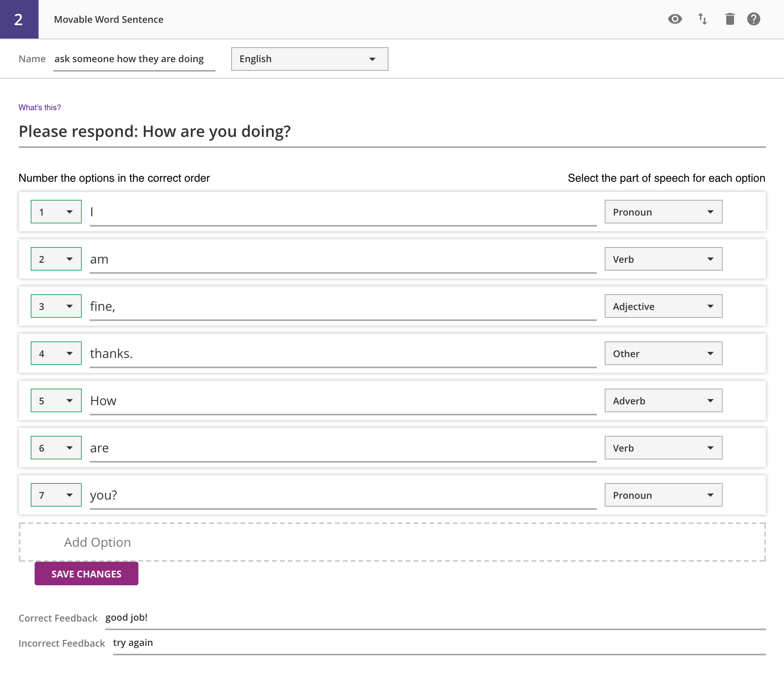Click the Add Option area
The height and width of the screenshot is (686, 784).
[x=392, y=542]
